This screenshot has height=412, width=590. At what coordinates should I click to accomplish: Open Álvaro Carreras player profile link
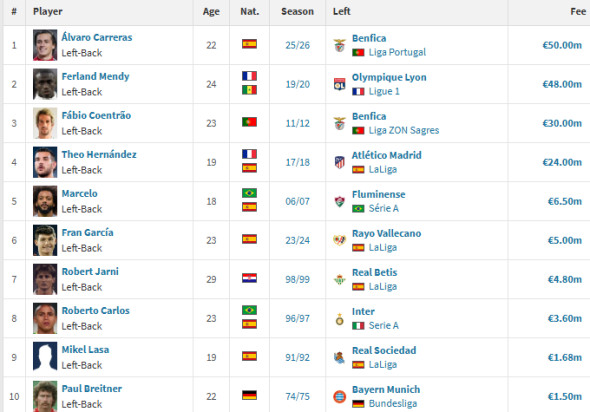coord(97,37)
